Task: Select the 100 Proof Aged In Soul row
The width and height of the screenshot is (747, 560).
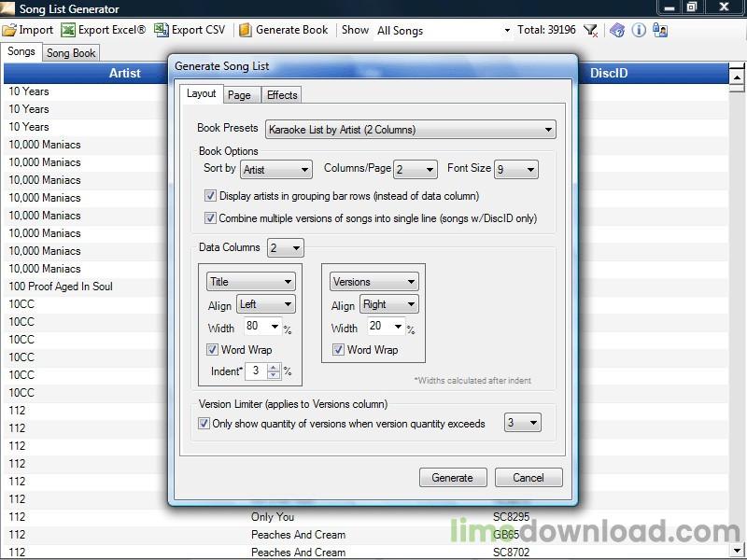Action: click(61, 287)
